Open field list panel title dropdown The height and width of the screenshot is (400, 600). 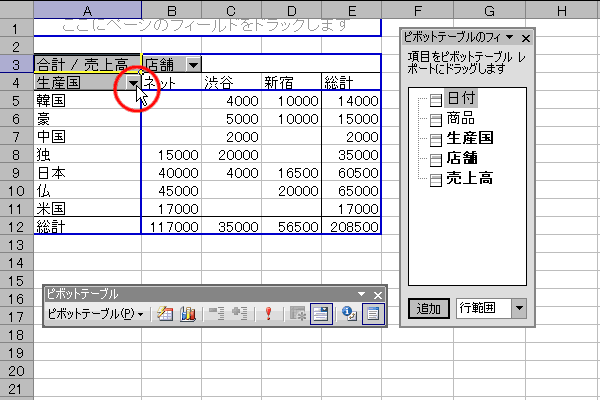point(509,37)
